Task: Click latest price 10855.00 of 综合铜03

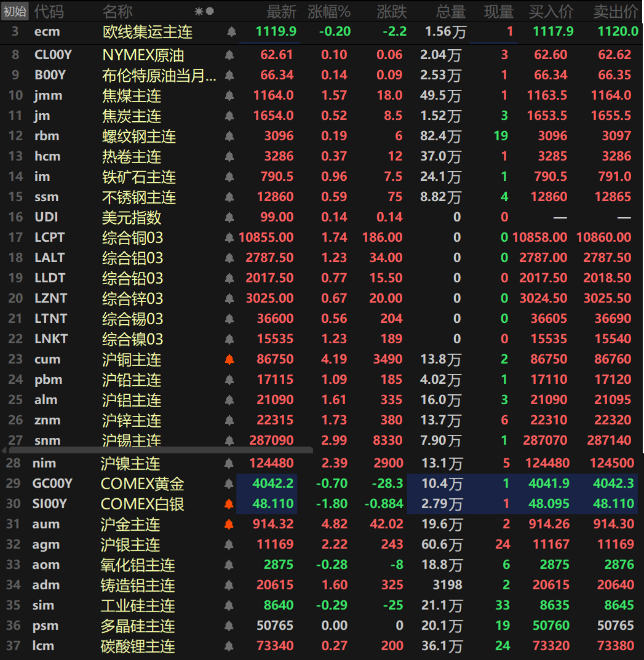Action: pyautogui.click(x=266, y=237)
